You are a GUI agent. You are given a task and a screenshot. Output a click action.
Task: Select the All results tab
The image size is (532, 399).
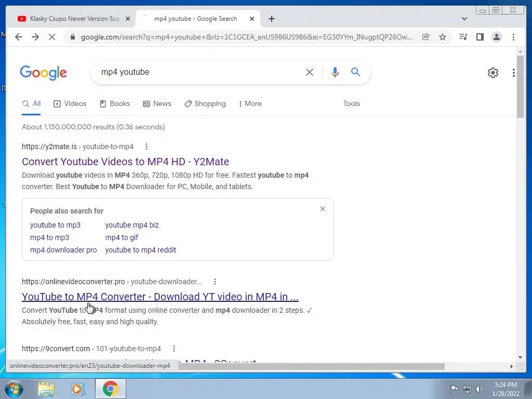(31, 104)
